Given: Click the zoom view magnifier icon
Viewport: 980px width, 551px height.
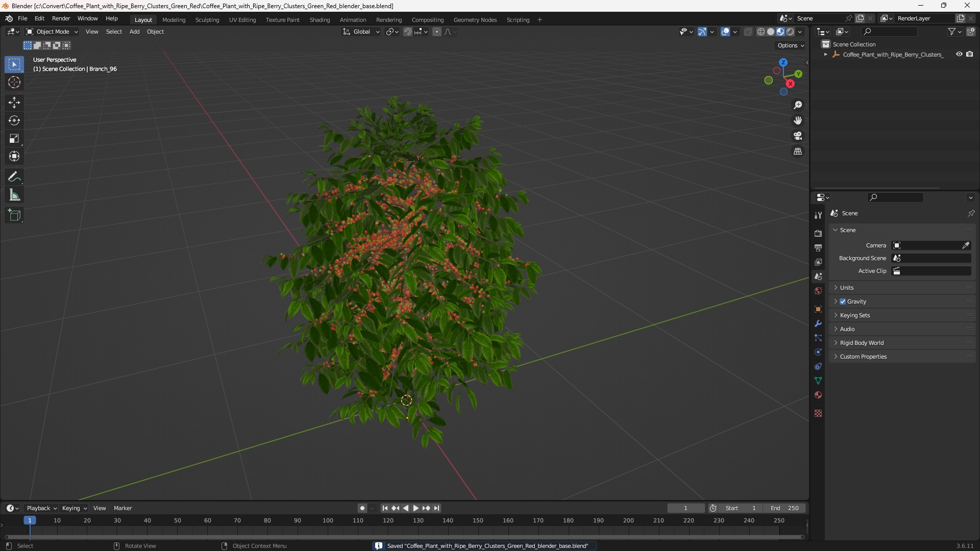Looking at the screenshot, I should 798,105.
